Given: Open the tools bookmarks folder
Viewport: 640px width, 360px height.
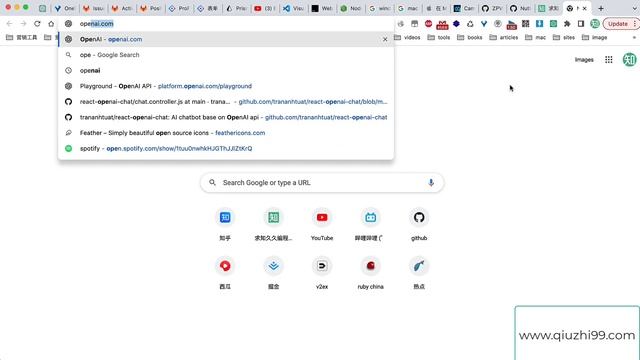Looking at the screenshot, I should pyautogui.click(x=438, y=38).
